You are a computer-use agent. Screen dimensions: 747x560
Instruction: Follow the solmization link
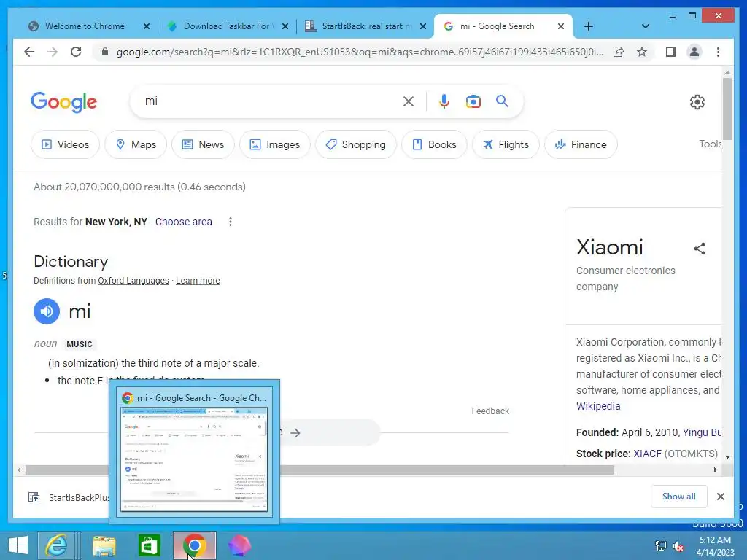[x=89, y=363]
